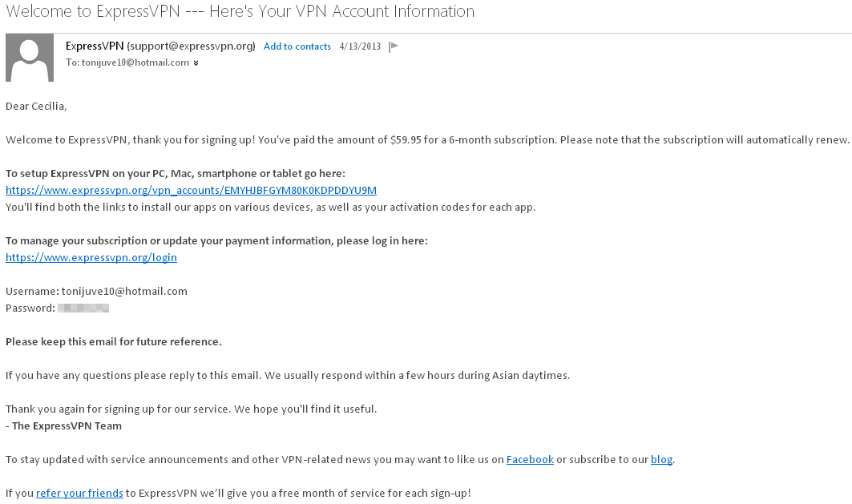Image resolution: width=852 pixels, height=504 pixels.
Task: Click the refer your friends link
Action: 79,493
